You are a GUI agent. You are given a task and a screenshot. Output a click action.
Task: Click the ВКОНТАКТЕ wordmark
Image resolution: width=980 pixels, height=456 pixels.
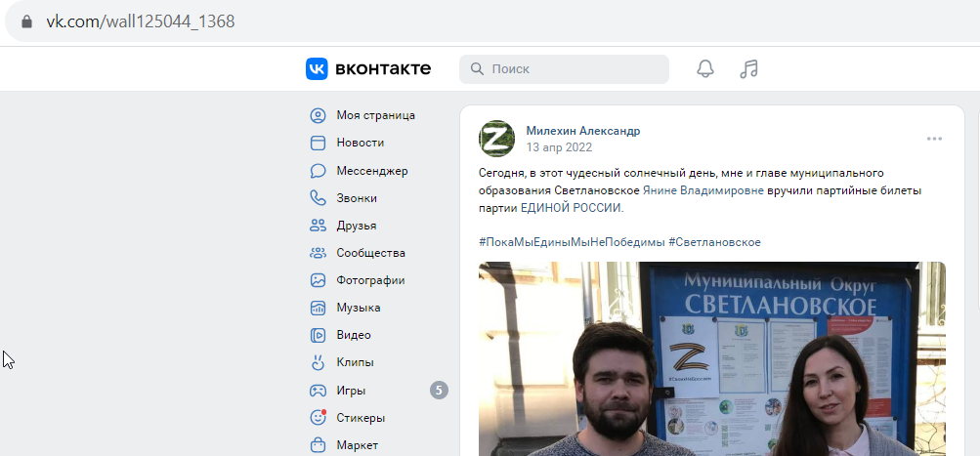pos(383,68)
